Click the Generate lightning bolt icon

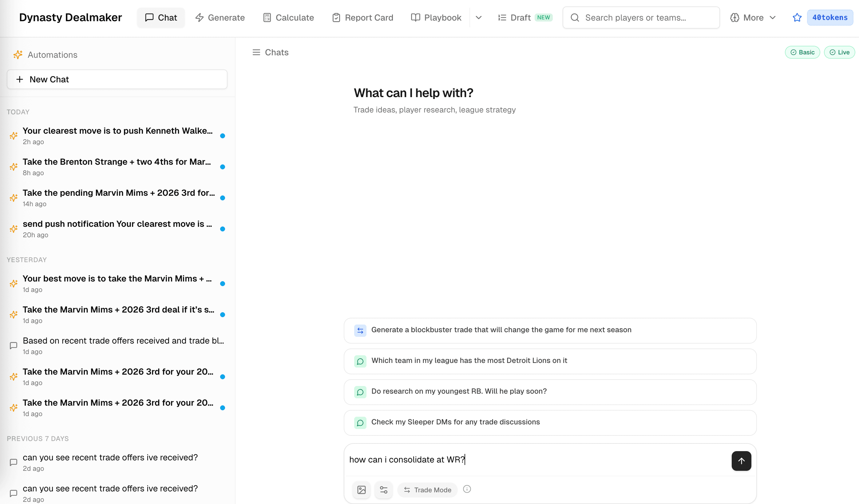click(x=200, y=18)
